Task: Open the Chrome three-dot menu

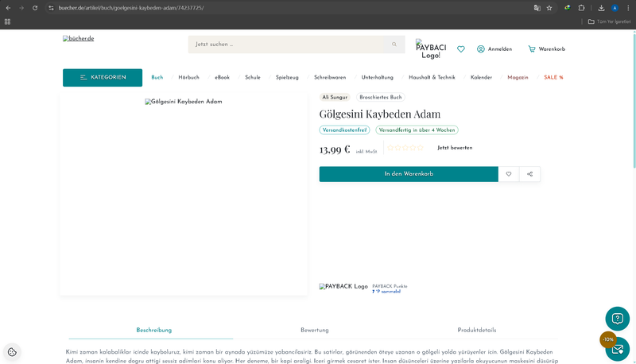Action: (628, 8)
